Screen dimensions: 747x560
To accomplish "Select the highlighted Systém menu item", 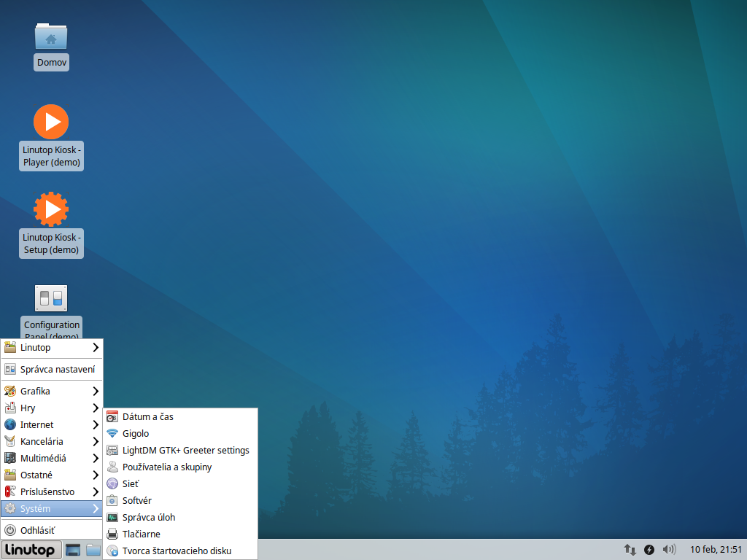I will [52, 508].
